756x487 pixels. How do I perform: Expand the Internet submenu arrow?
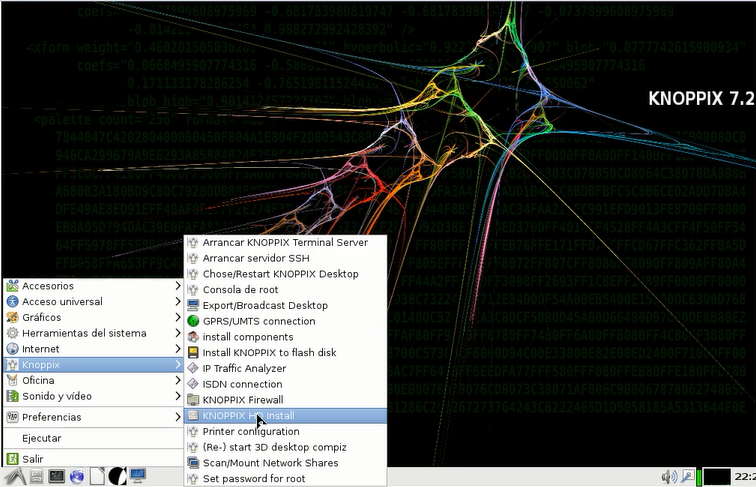point(178,349)
